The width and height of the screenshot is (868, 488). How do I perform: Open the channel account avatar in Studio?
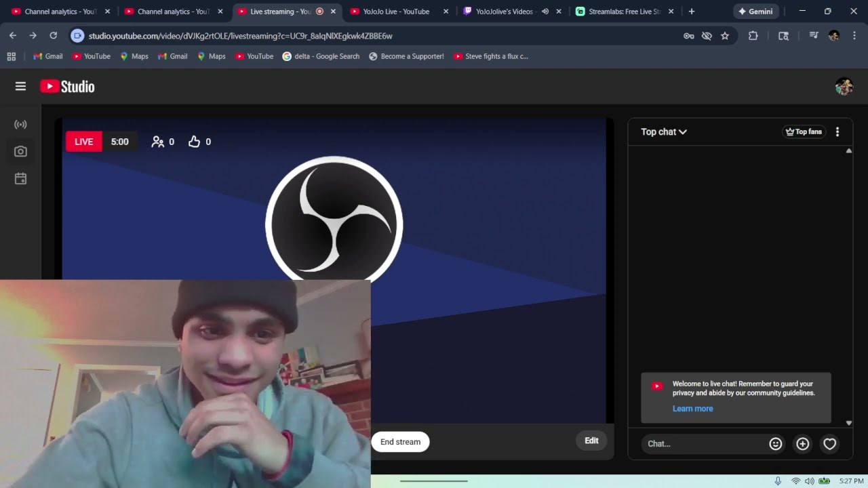point(844,86)
